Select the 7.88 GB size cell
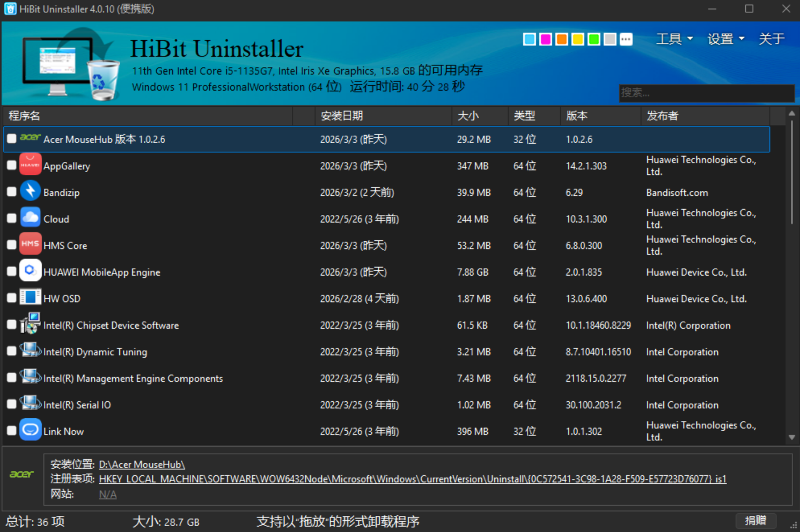Screen dimensions: 800x532 [473, 272]
